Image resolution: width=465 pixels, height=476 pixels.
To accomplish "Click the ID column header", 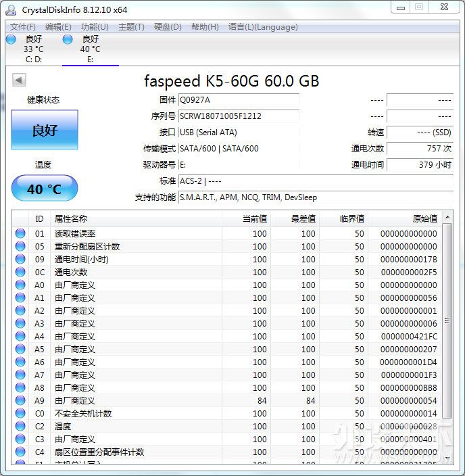I will tap(39, 218).
